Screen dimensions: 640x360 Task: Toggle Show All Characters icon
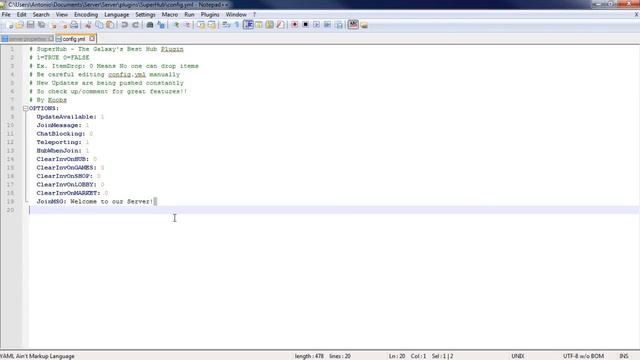[x=237, y=25]
